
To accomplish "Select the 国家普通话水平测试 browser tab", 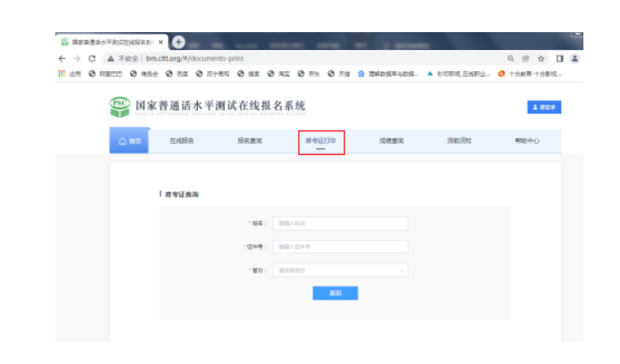I will tap(112, 42).
